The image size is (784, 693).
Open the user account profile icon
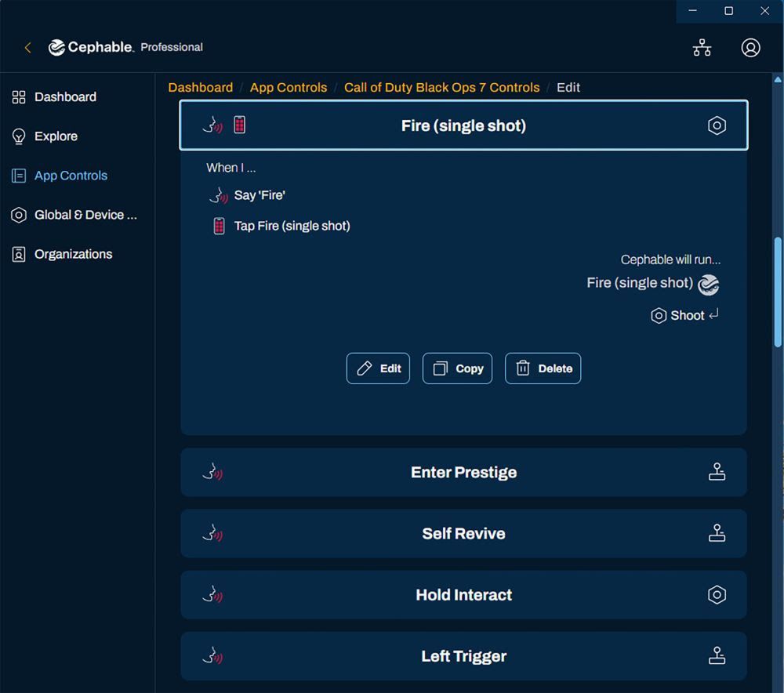click(x=750, y=48)
